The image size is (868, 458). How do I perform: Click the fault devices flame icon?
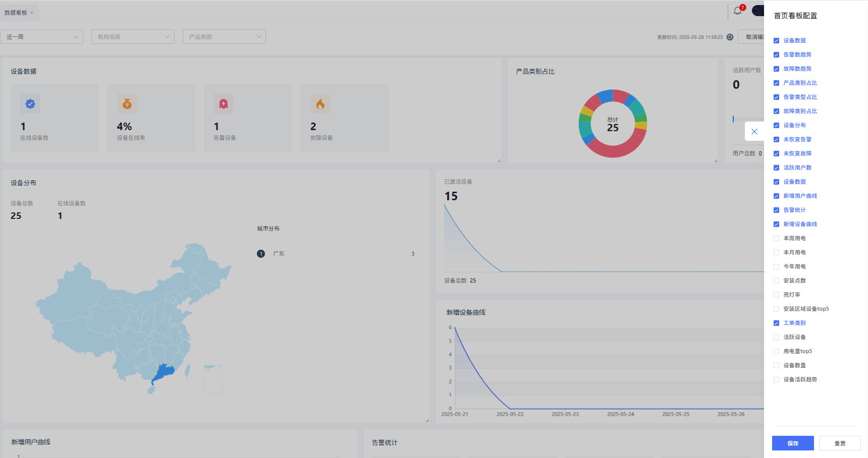[320, 104]
